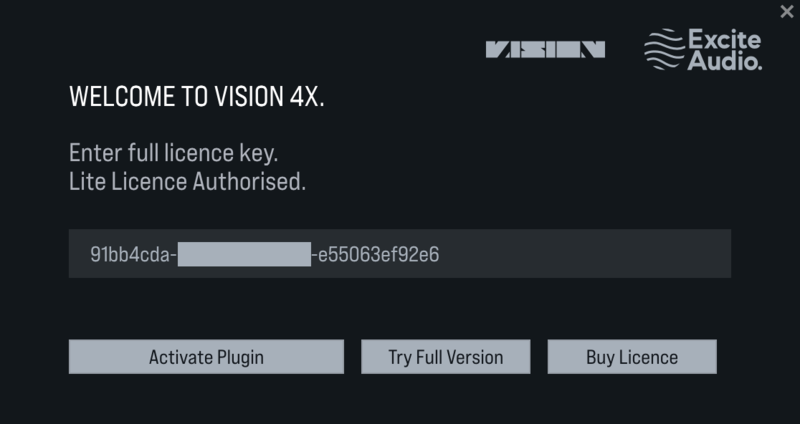Close the Vision 4X licence dialog
The height and width of the screenshot is (424, 800).
pos(788,10)
